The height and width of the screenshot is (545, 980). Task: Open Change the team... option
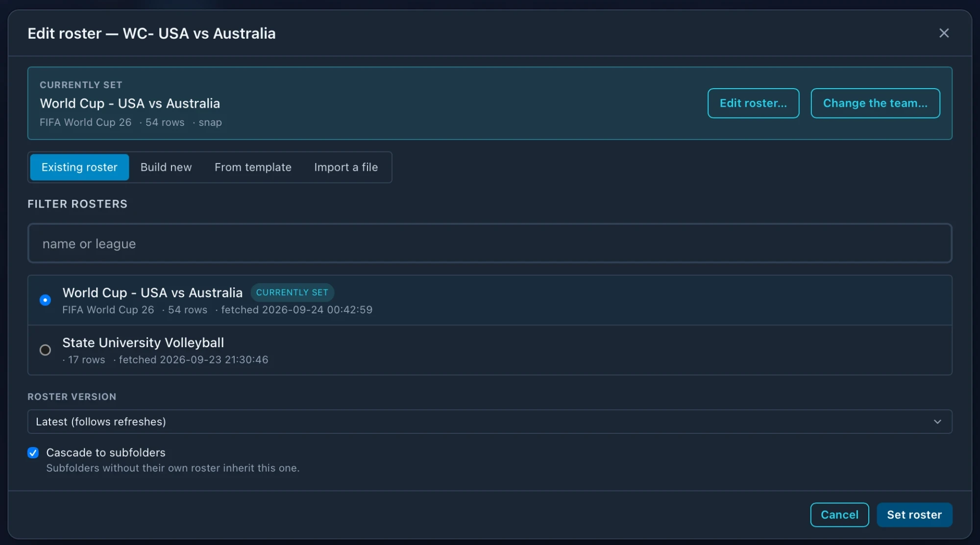tap(875, 103)
